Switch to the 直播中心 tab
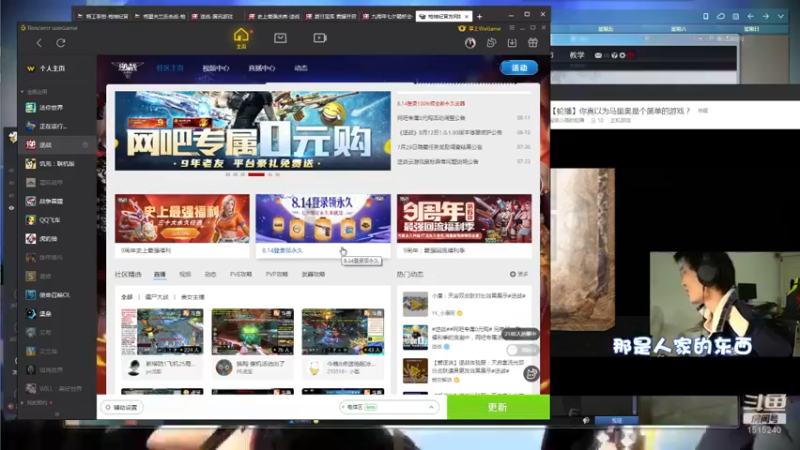 coord(262,68)
